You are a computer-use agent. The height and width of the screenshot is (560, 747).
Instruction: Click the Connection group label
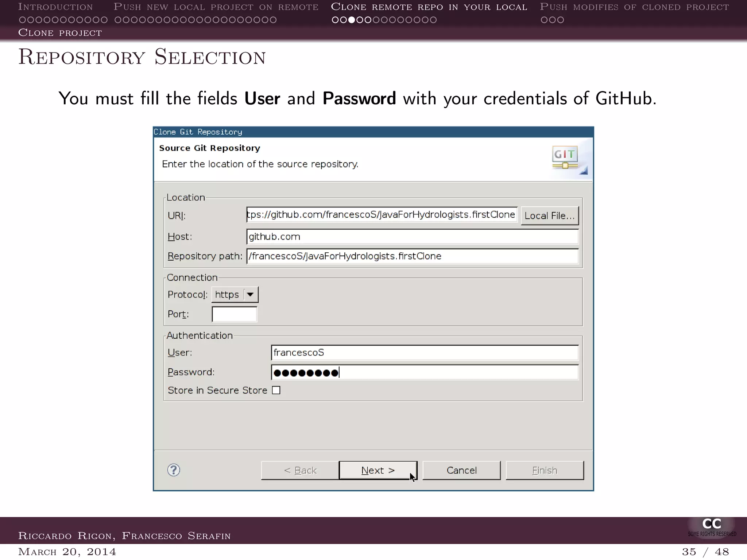(192, 277)
